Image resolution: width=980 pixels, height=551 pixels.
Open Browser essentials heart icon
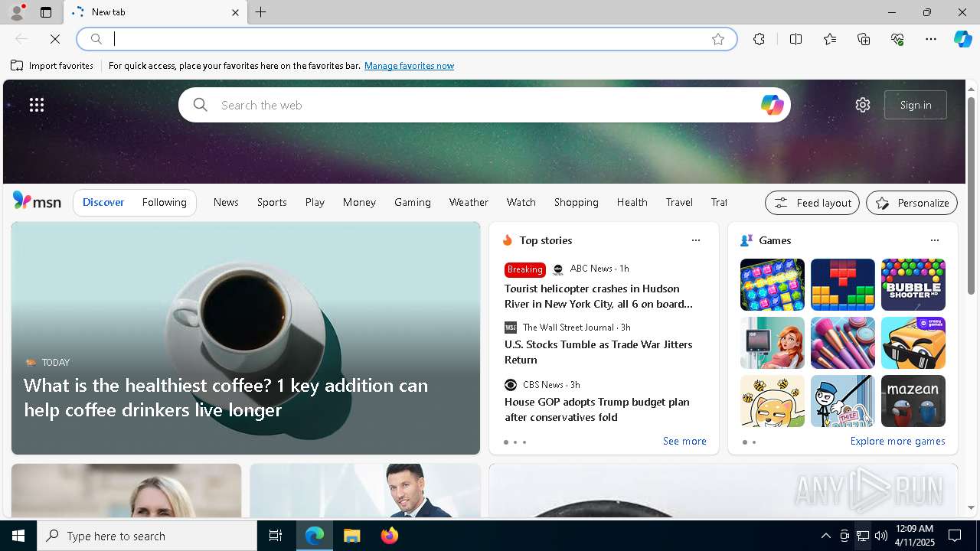coord(897,39)
